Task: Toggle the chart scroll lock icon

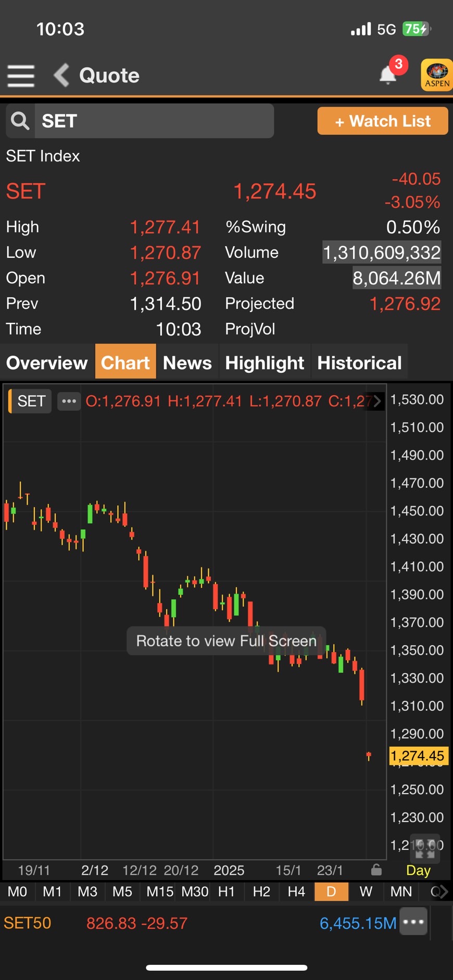Action: point(376,870)
